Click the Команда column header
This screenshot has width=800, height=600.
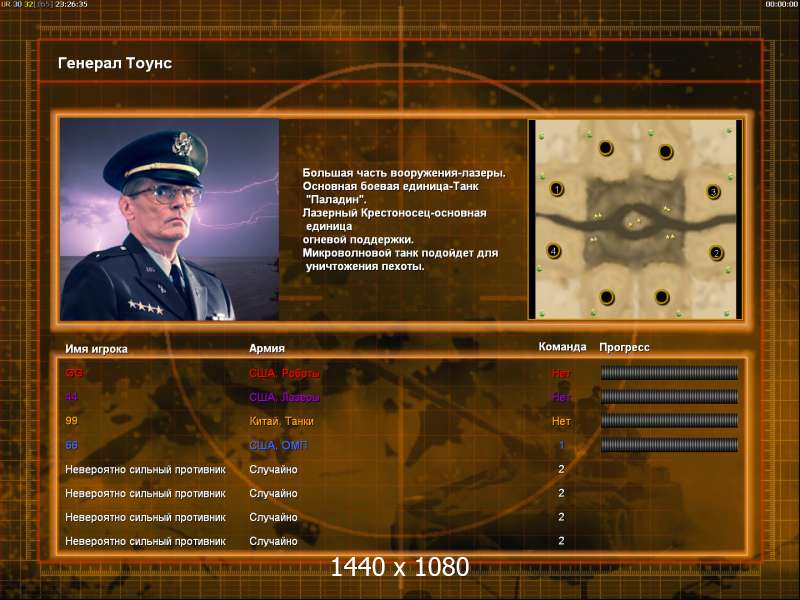562,346
